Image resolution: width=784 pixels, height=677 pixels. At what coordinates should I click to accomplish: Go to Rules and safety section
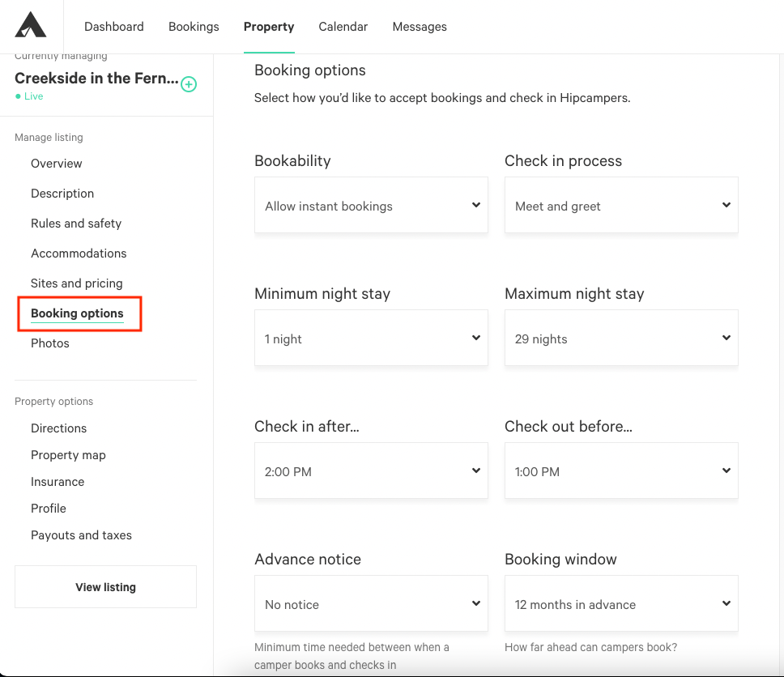[x=76, y=224]
